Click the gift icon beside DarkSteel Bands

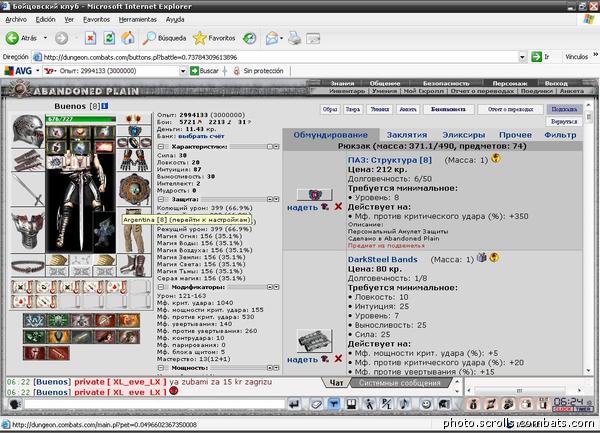(x=482, y=257)
